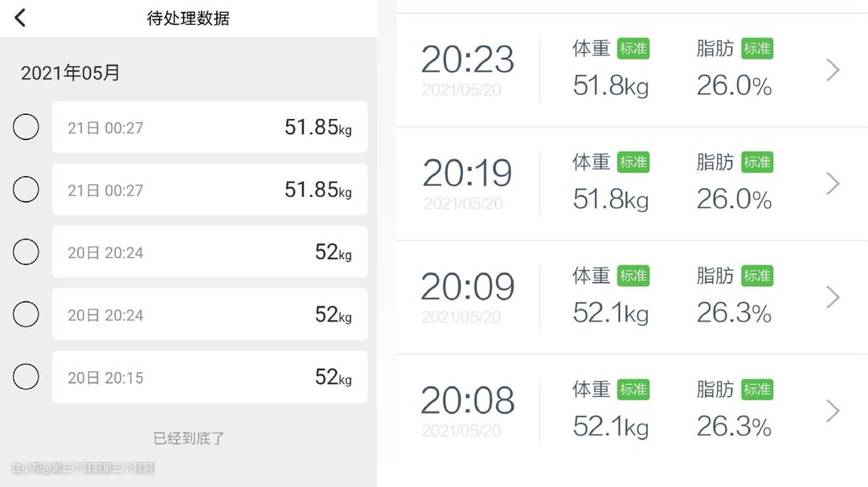The image size is (868, 487).
Task: Tap the green 标准 badge beside 脂肪 at 20:08
Action: pyautogui.click(x=757, y=389)
